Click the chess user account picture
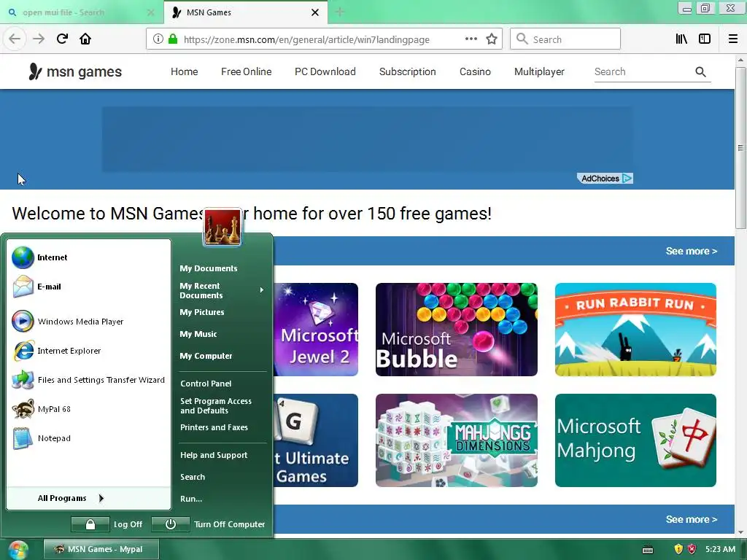 pyautogui.click(x=222, y=227)
